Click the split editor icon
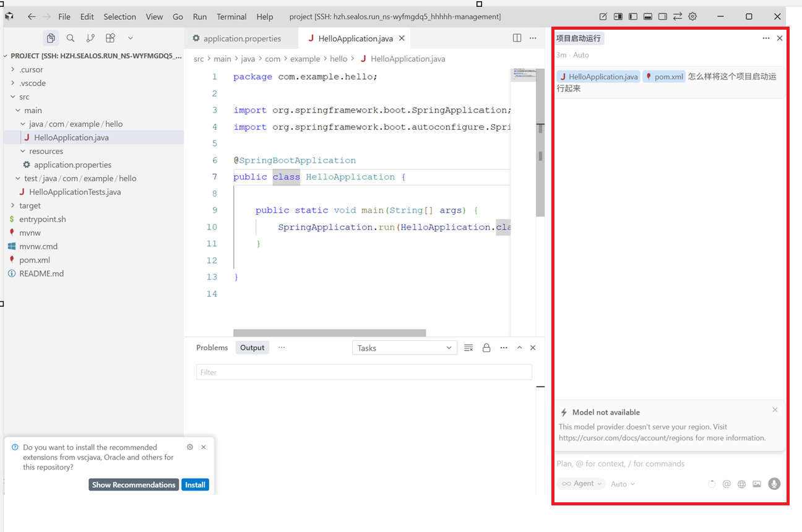Viewport: 802px width, 532px height. tap(517, 38)
